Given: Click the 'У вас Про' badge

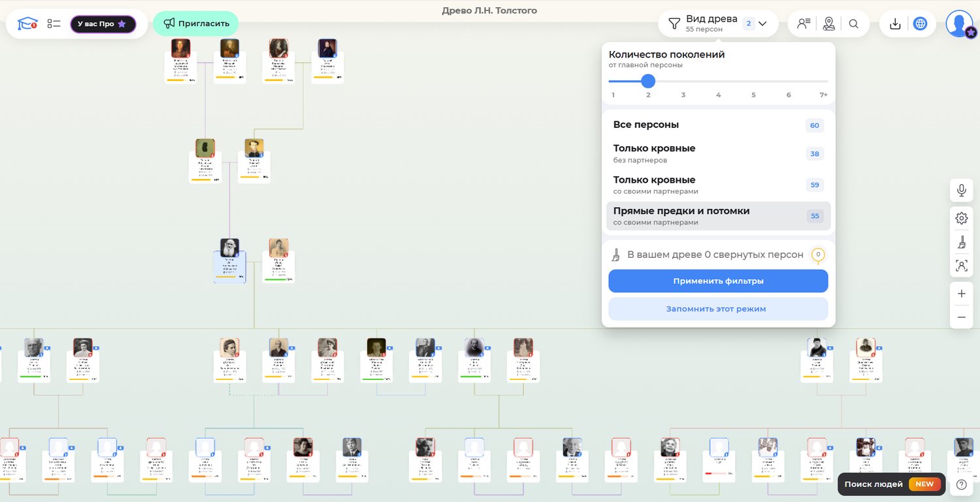Looking at the screenshot, I should point(103,24).
